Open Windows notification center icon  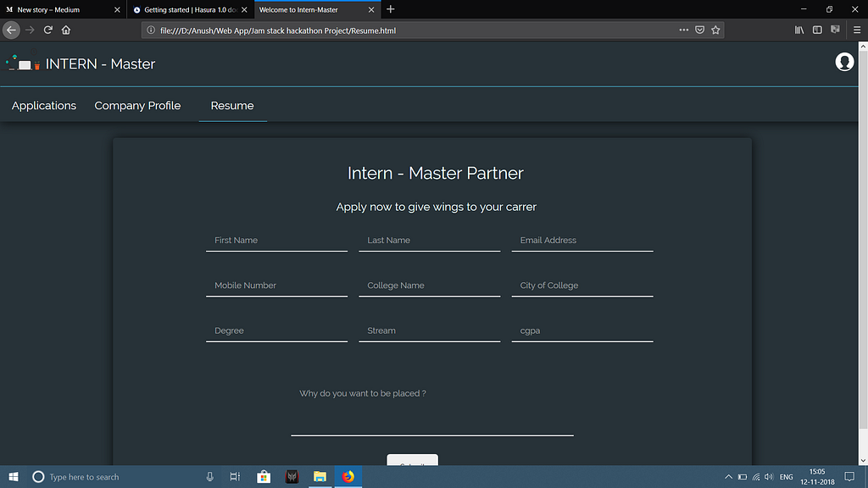849,476
